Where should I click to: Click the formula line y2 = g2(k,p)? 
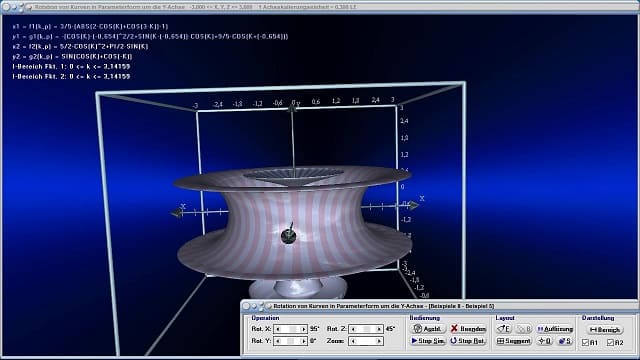coord(72,56)
